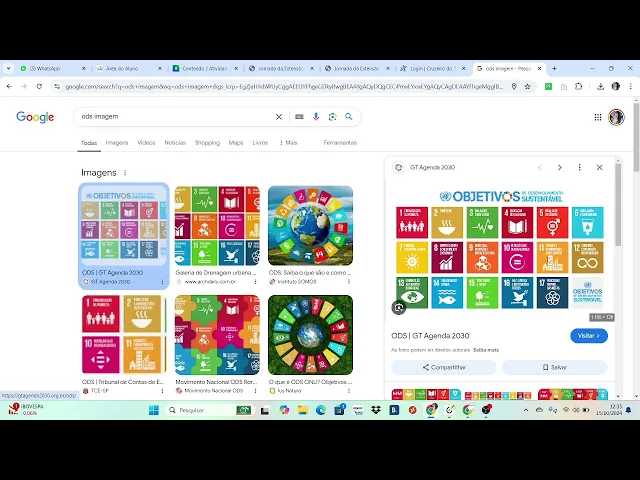Show hidden system tray icons
The width and height of the screenshot is (640, 480).
[526, 410]
